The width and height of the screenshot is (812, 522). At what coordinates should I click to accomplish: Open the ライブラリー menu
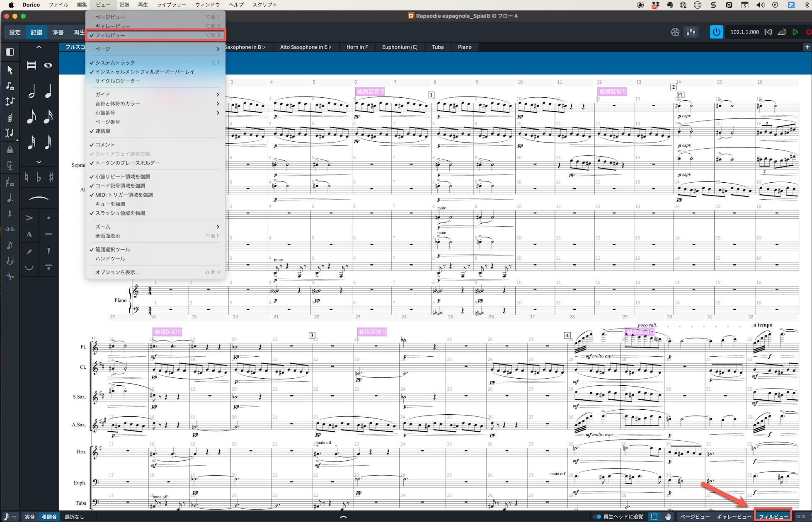coord(171,5)
